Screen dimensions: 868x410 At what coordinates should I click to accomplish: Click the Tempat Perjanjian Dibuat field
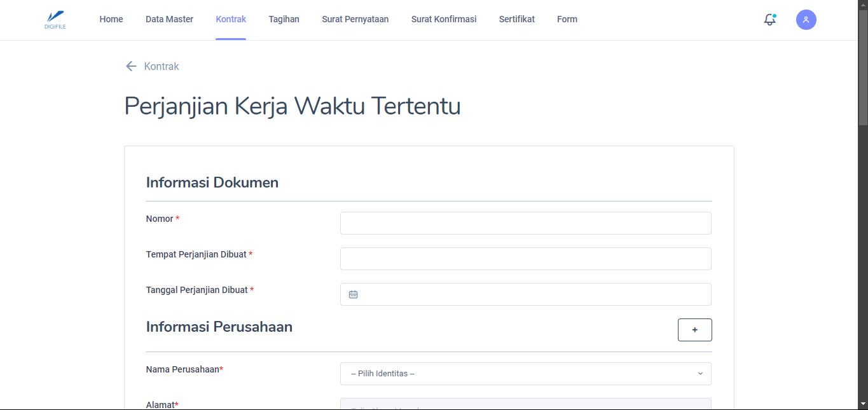click(x=525, y=259)
